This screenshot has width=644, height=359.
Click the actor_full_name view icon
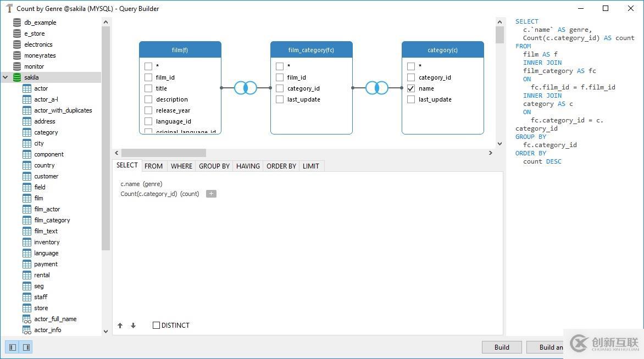coord(27,319)
